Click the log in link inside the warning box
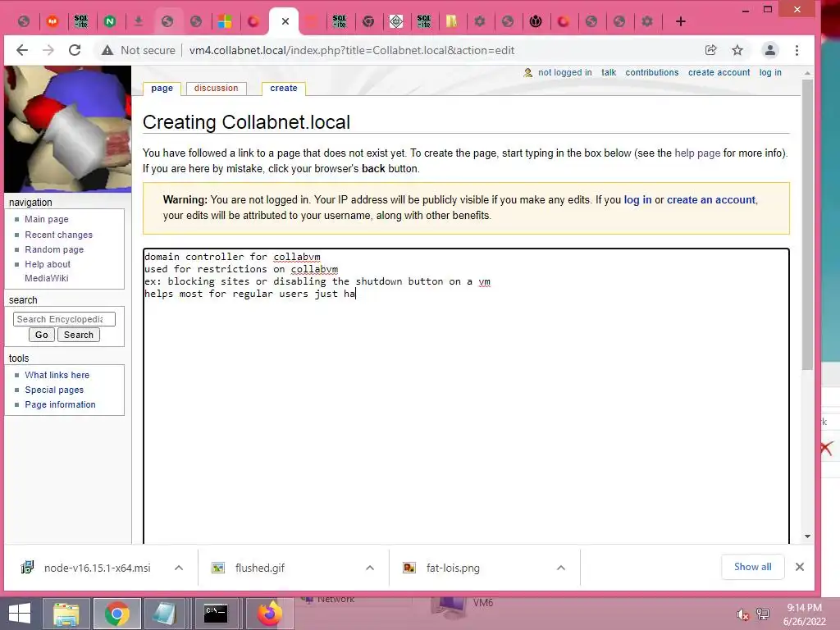Screen dimensions: 840x630 [x=637, y=200]
